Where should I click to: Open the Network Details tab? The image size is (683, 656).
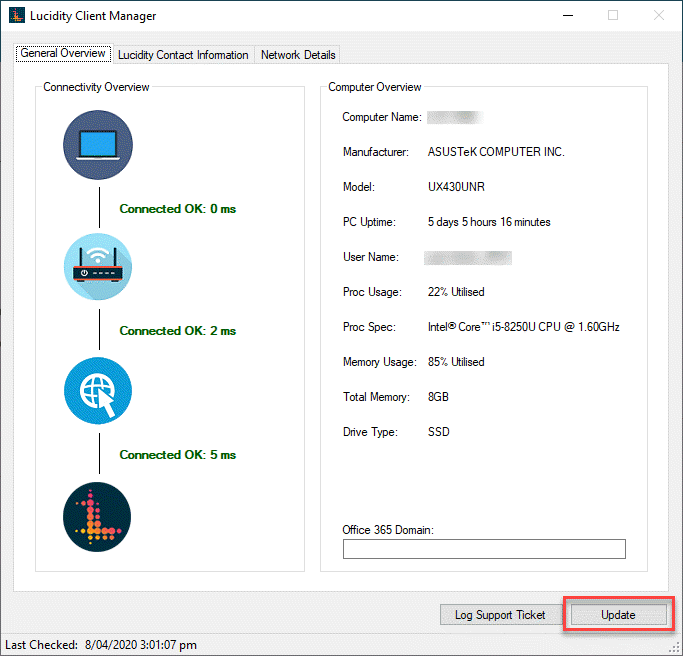coord(298,55)
